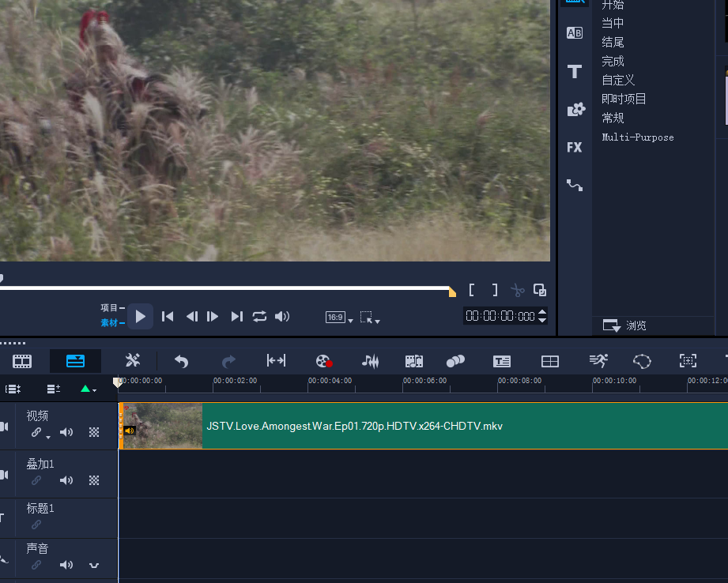Open the motion tracking running figure tool
Screen dimensions: 728x583
[x=598, y=361]
